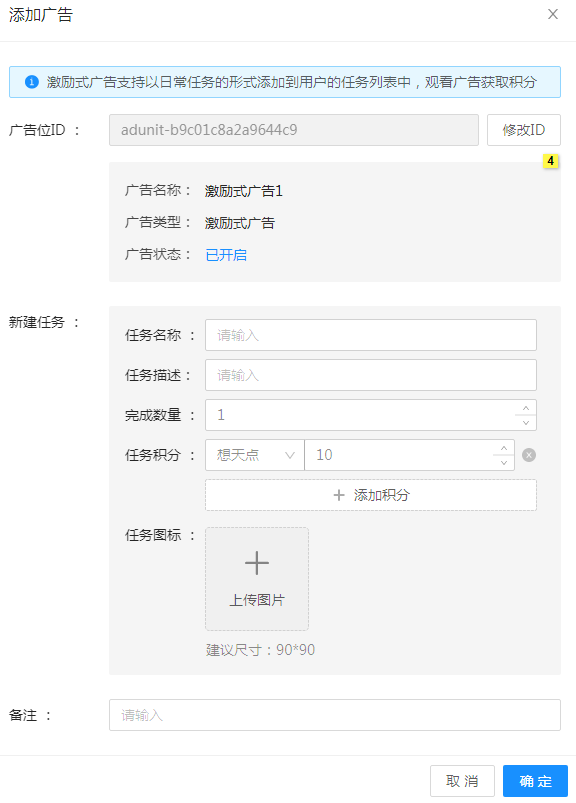This screenshot has width=576, height=803.
Task: Click the 已开启 ad status link
Action: tap(226, 255)
